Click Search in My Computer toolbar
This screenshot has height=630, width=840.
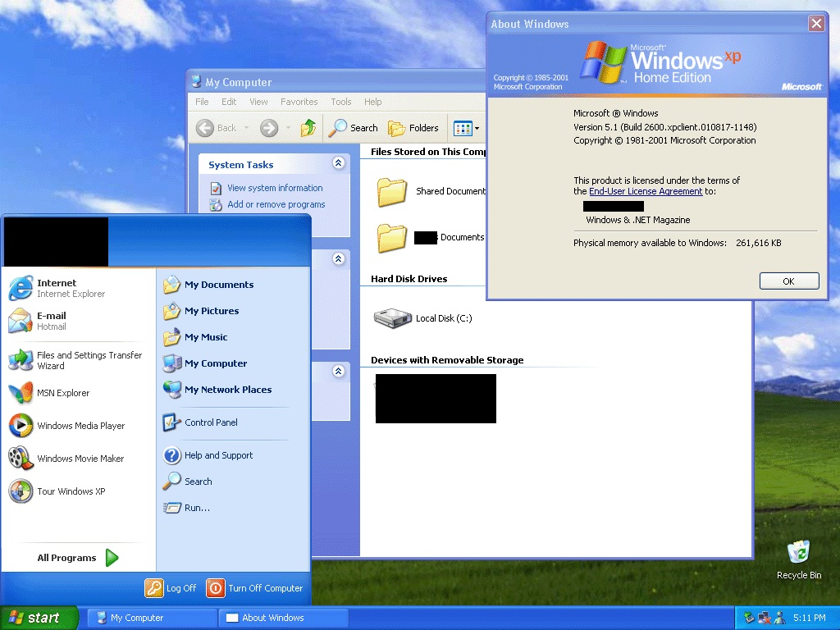coord(353,128)
